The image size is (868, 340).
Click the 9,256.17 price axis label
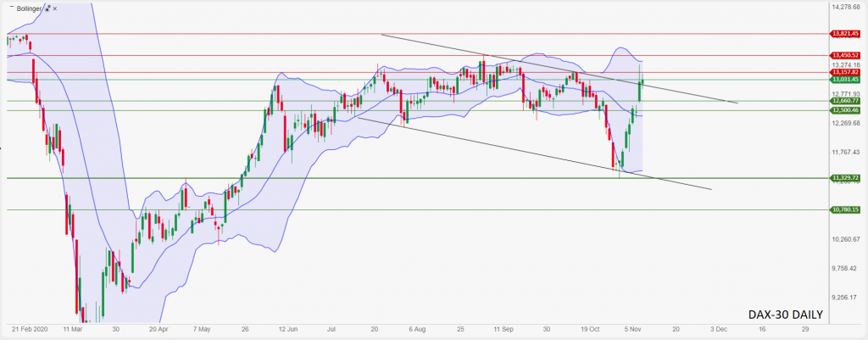click(845, 298)
